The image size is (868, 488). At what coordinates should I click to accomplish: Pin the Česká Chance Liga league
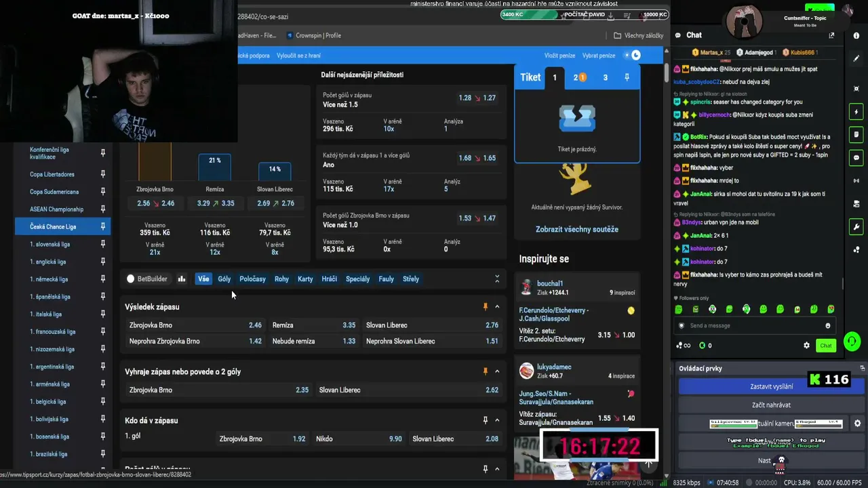103,226
